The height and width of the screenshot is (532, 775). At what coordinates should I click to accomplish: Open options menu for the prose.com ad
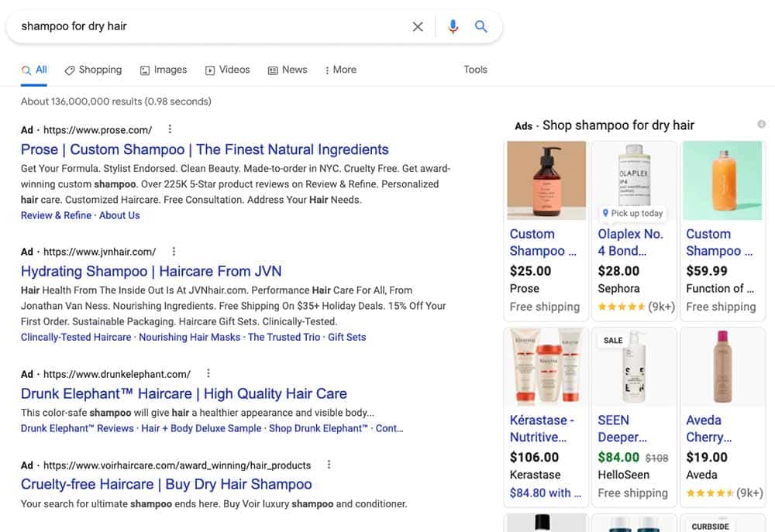pos(170,129)
